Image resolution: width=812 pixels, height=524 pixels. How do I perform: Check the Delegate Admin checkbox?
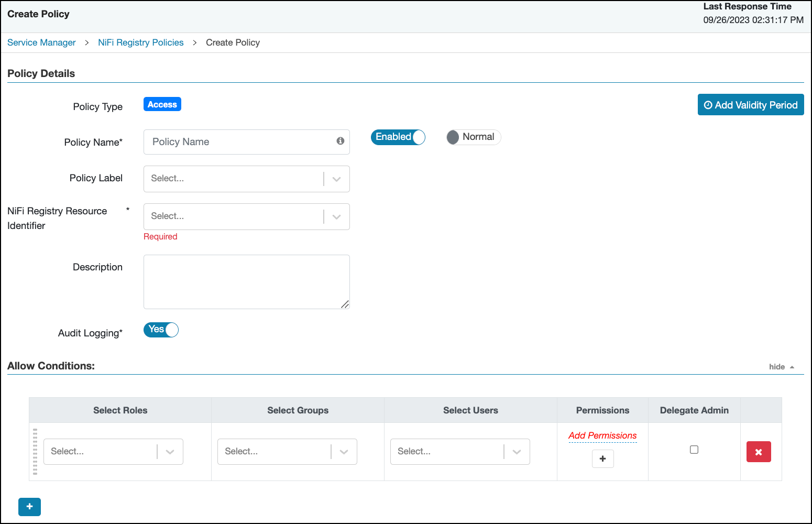(694, 449)
